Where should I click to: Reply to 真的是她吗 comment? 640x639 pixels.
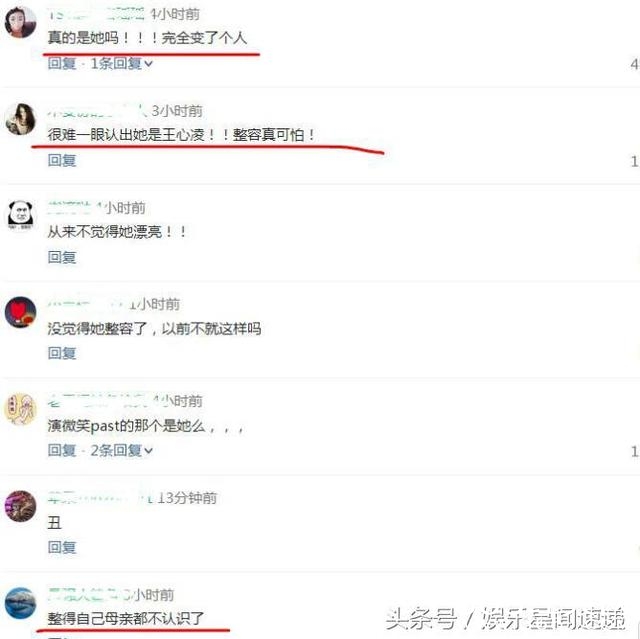coord(62,63)
